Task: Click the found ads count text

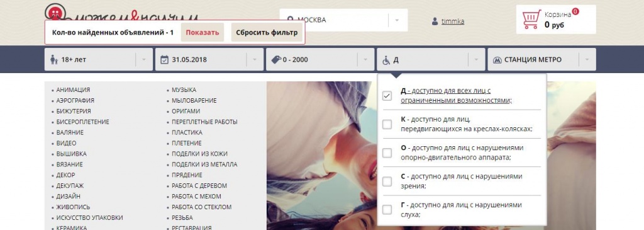Action: pyautogui.click(x=113, y=33)
